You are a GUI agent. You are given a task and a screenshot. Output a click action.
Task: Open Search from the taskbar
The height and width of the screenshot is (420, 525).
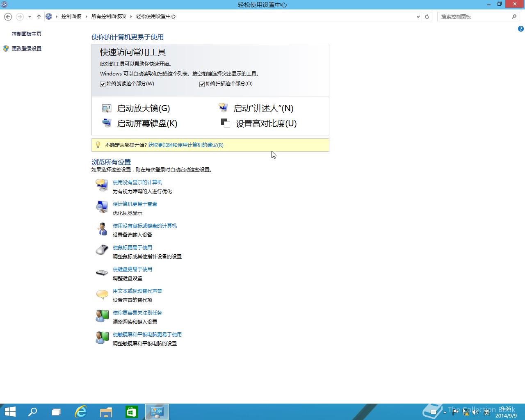(32, 412)
